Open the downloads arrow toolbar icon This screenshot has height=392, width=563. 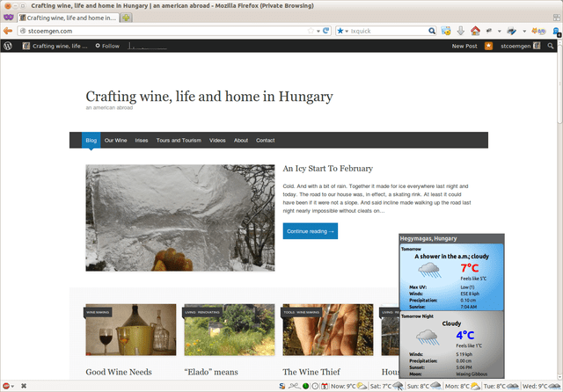(x=461, y=31)
